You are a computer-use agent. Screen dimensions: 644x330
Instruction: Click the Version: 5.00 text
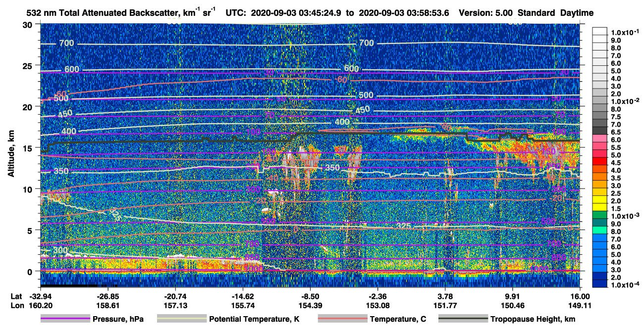[x=486, y=13]
